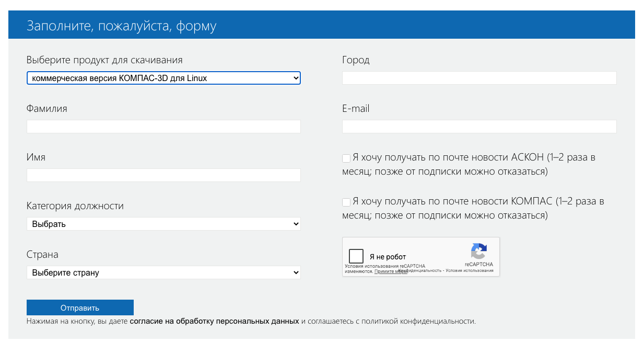This screenshot has width=644, height=342.
Task: Click the "Заполните, пожалуйста, форму" header
Action: pyautogui.click(x=121, y=26)
